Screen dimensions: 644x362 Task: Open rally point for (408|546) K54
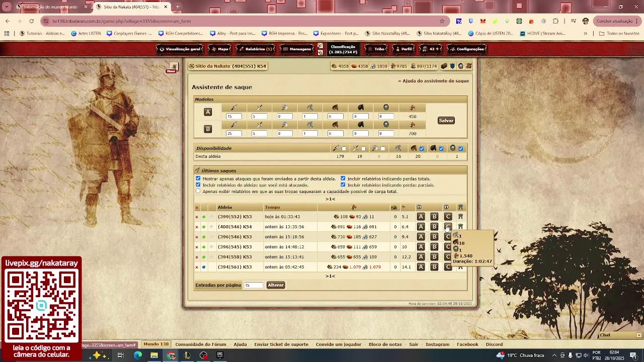(x=460, y=227)
